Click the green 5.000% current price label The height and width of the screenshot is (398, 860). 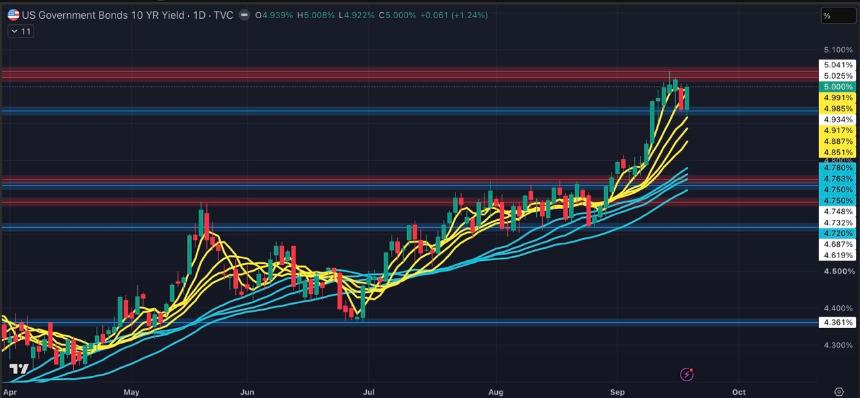coord(837,87)
